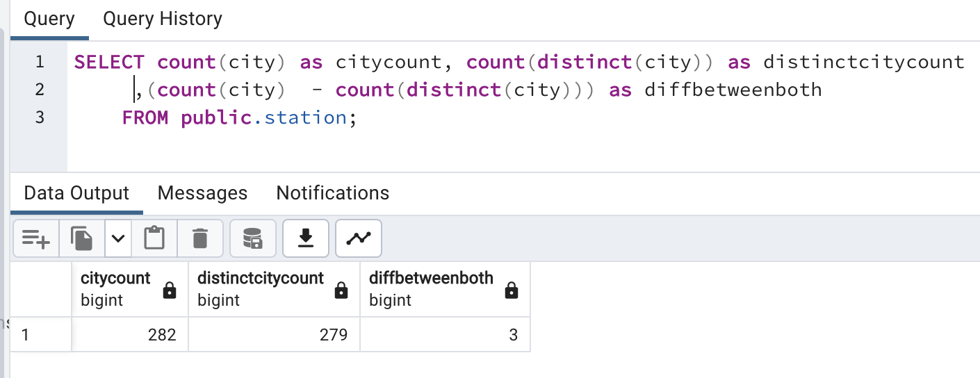Viewport: 980px width, 378px height.
Task: Click lock icon on diffbetweenboth column
Action: tap(512, 290)
